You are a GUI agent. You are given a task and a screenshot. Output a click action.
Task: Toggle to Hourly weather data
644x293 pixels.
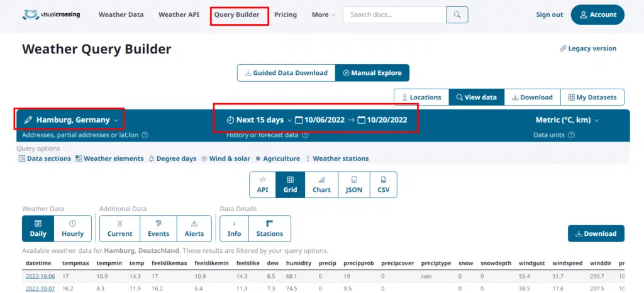pos(73,229)
